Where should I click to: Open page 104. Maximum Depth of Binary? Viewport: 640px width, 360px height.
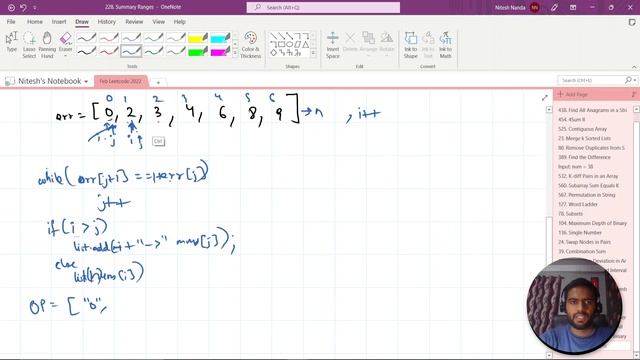(x=592, y=223)
